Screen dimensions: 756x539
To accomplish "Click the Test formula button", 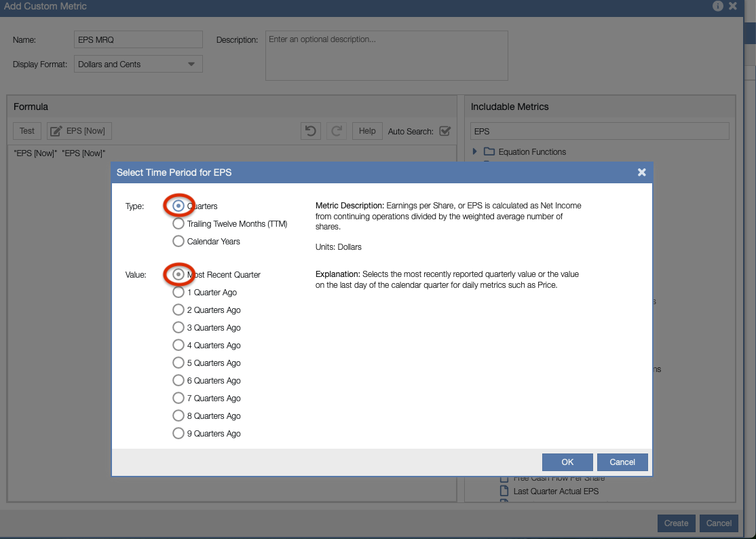I will (27, 130).
